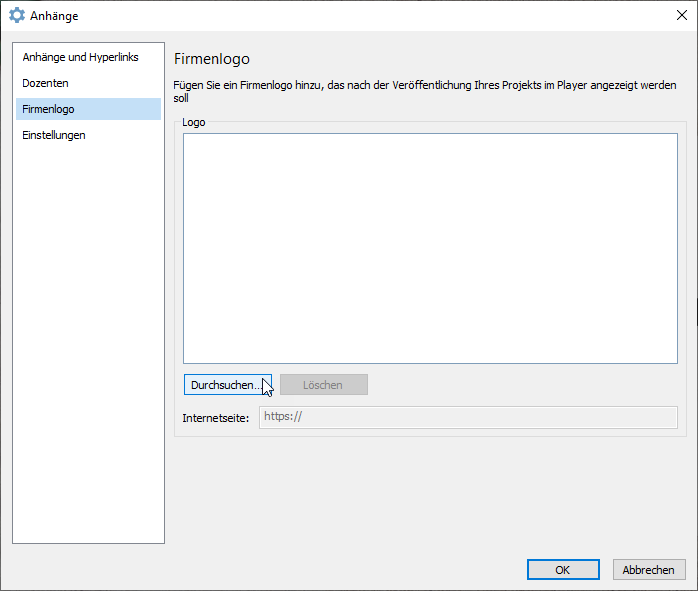Screen dimensions: 698x591
Task: Cancel with the Abbrechen button
Action: [648, 570]
